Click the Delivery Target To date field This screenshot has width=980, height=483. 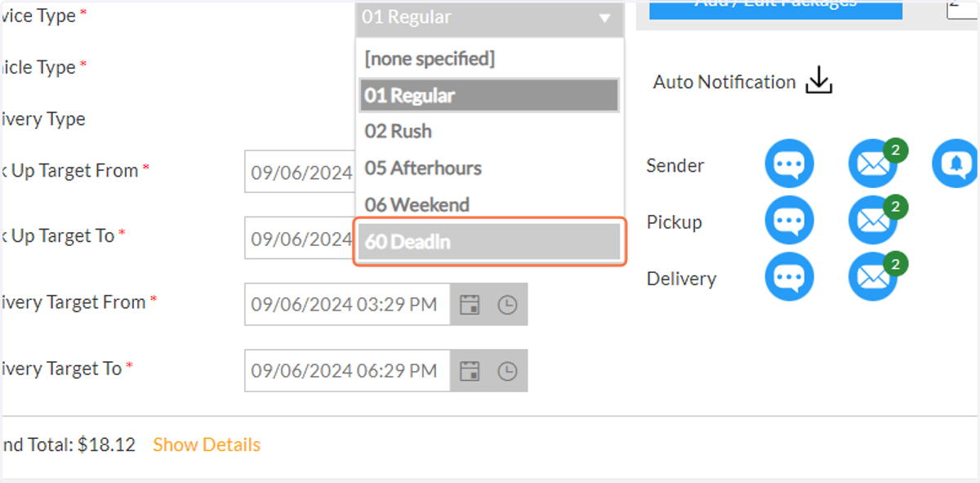click(347, 371)
